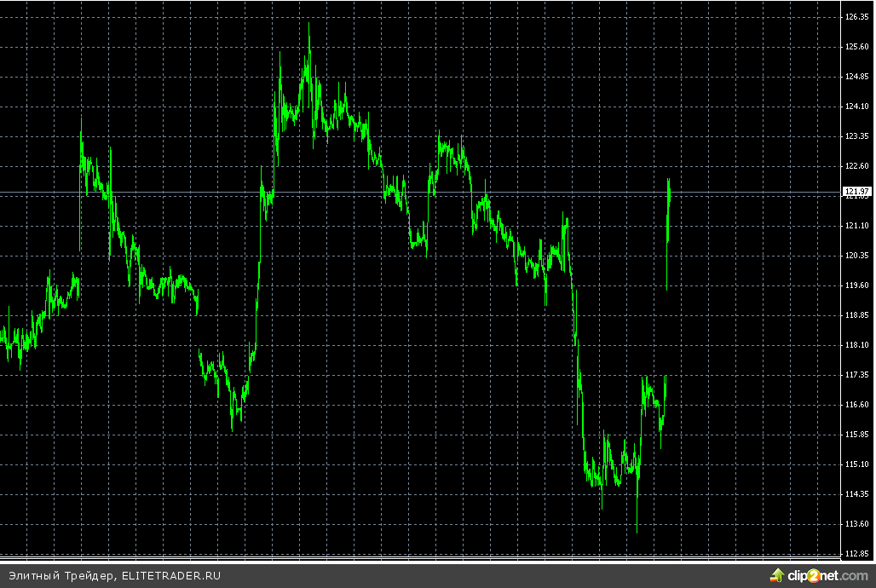Click the 113.60 price axis label
Screen dimensions: 876x588
(856, 524)
